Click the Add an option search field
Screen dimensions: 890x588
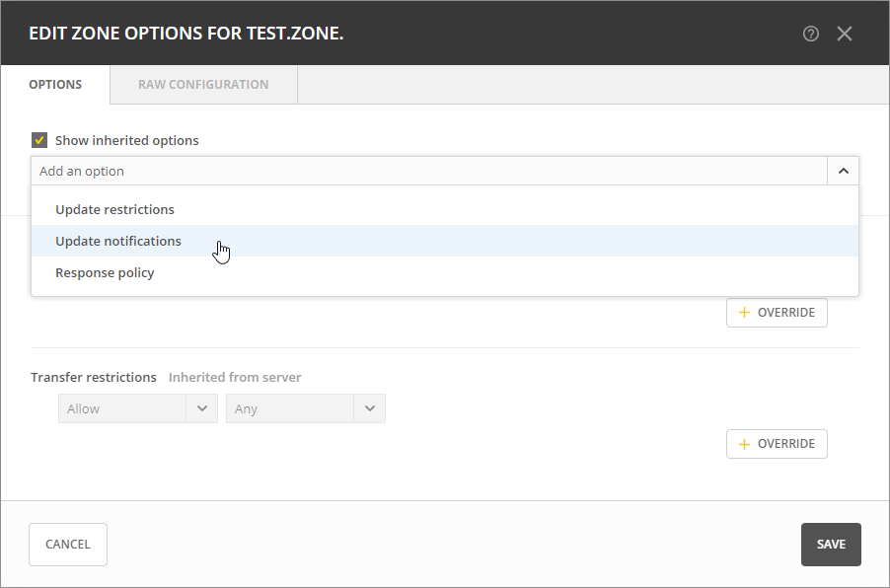(429, 171)
